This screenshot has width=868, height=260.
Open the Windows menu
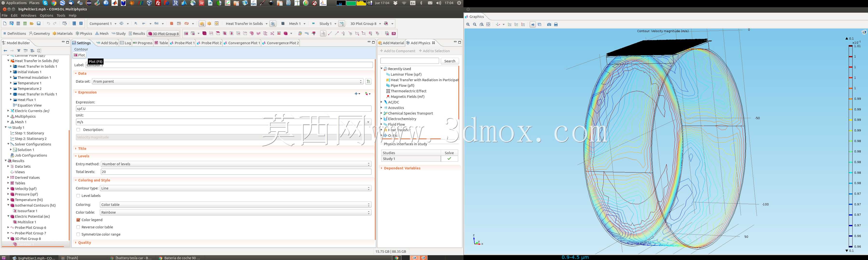tap(29, 15)
